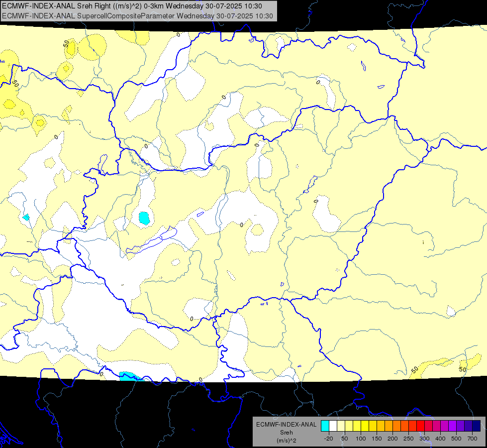487x448 pixels.
Task: Click the orange swatch just left of 200
Action: click(389, 426)
